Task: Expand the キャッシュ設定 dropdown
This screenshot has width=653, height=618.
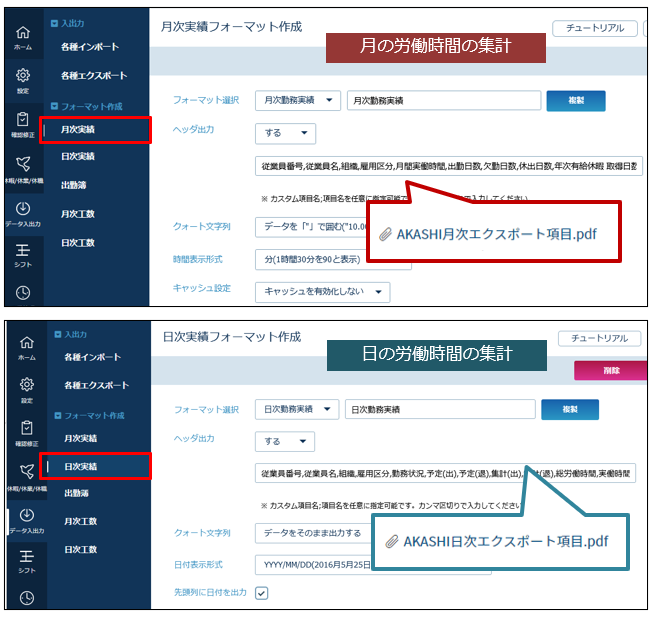Action: coord(322,292)
